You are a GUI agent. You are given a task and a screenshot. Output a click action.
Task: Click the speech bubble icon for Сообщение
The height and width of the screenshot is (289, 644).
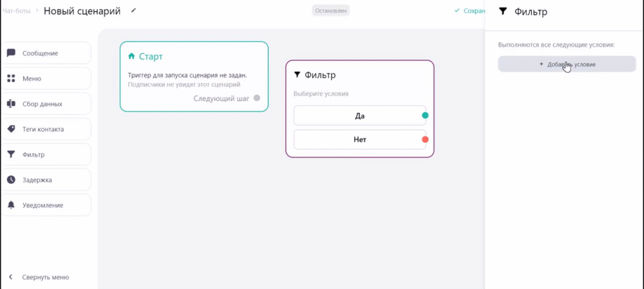coord(11,53)
